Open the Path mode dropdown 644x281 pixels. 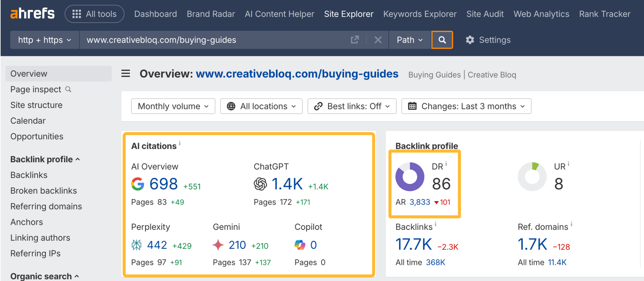409,40
